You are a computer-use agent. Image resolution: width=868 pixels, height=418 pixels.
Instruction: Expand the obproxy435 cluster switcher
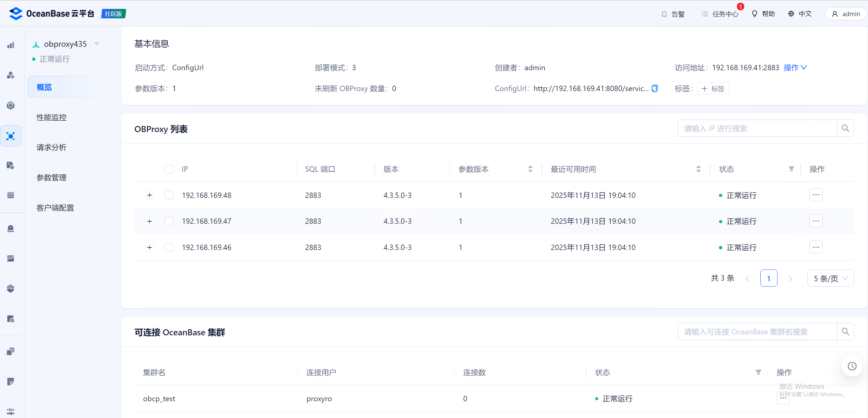point(97,44)
